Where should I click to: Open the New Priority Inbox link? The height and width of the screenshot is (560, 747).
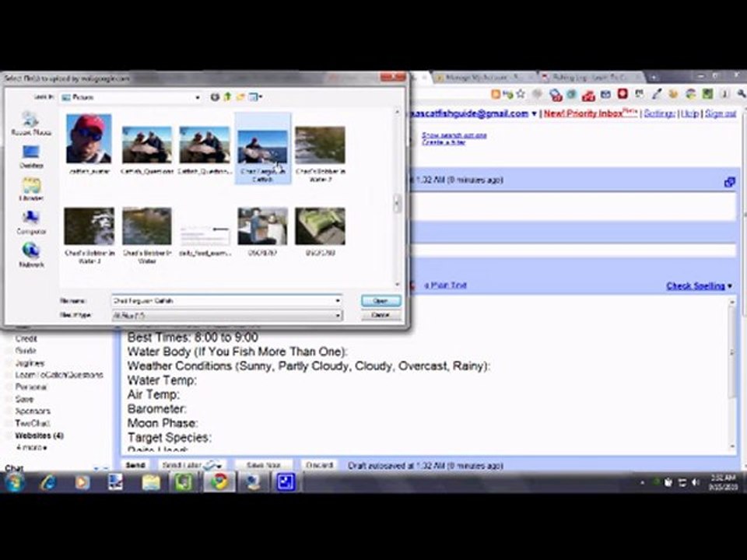coord(591,114)
